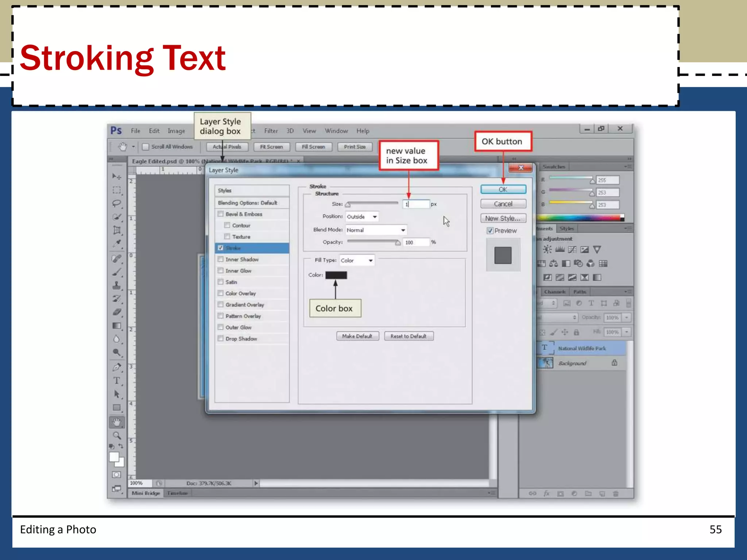Select the Lasso tool

pyautogui.click(x=117, y=203)
